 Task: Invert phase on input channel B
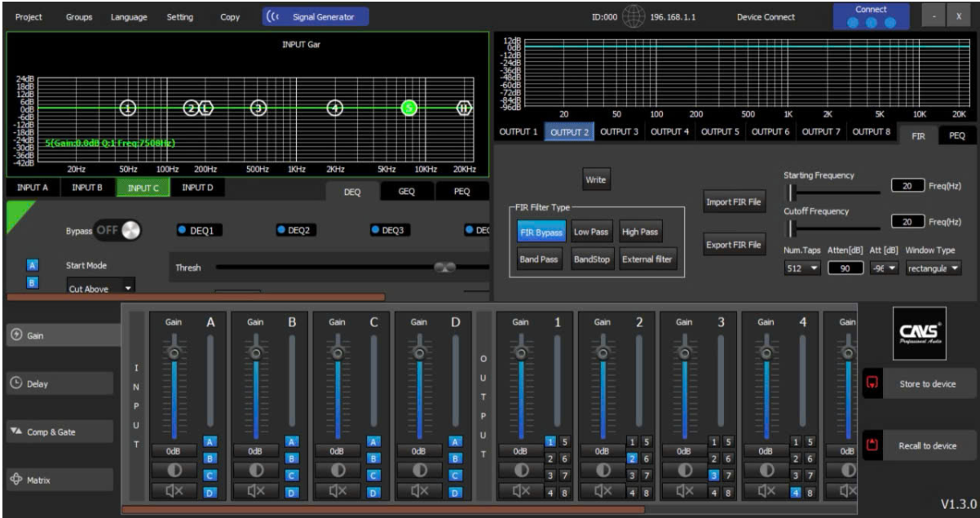(255, 471)
